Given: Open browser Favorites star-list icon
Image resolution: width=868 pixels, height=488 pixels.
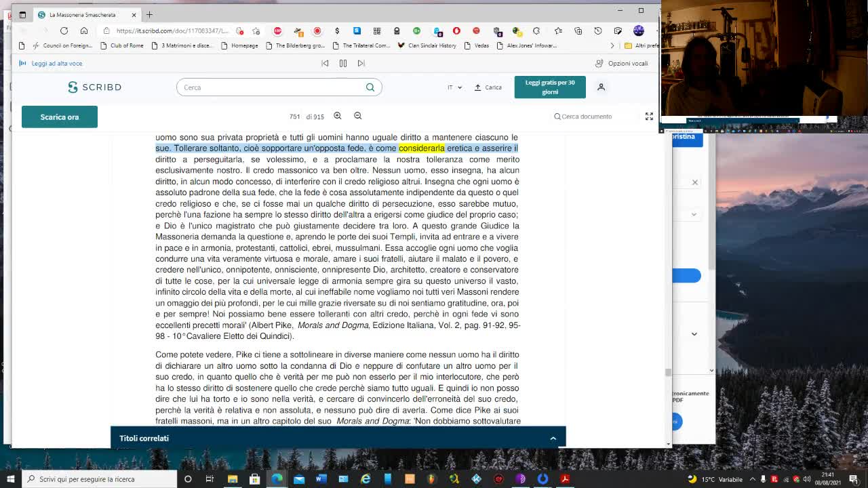Looking at the screenshot, I should 558,30.
